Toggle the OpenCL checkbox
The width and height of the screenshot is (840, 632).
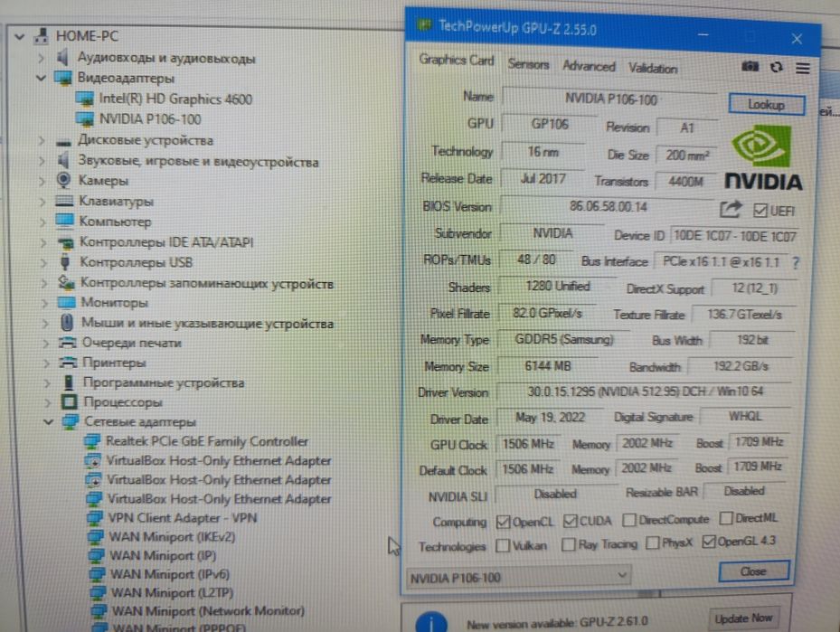click(x=503, y=522)
